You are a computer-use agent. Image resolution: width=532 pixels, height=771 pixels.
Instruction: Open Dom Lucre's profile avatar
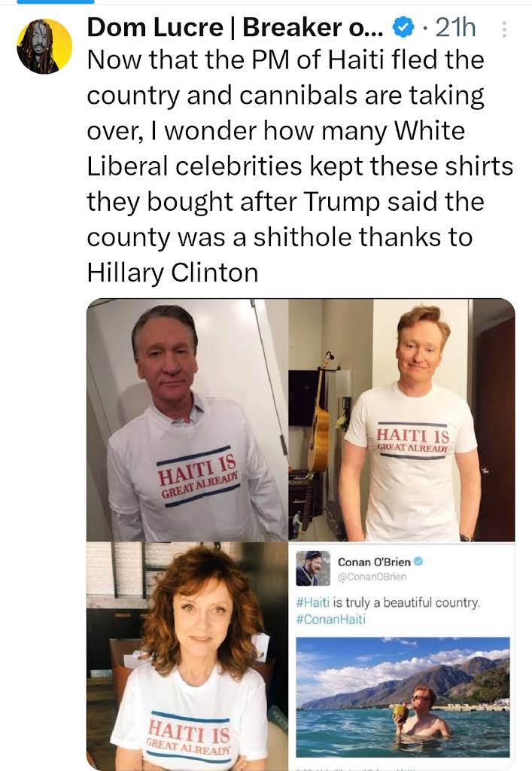tap(44, 47)
